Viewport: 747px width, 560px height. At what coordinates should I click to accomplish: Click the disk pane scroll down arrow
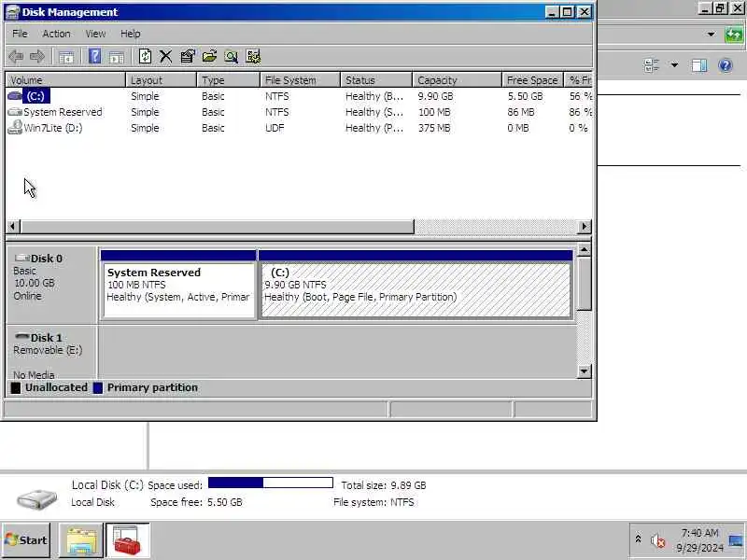pyautogui.click(x=585, y=371)
